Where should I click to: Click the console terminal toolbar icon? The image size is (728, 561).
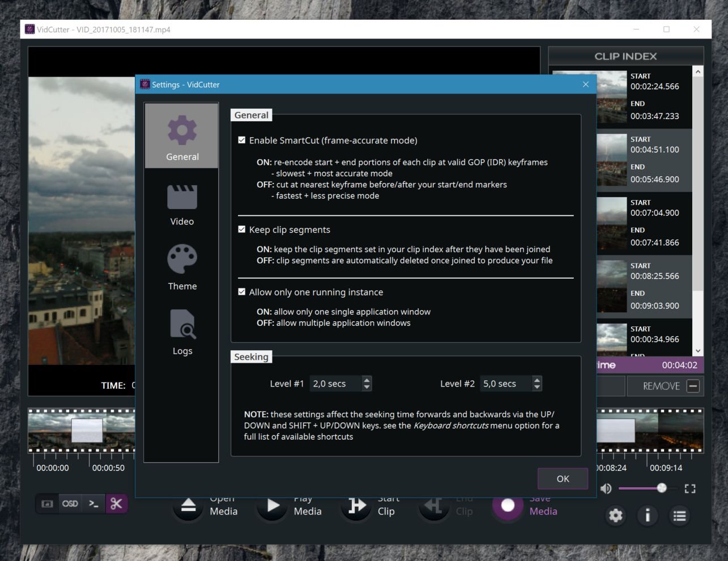(x=93, y=503)
